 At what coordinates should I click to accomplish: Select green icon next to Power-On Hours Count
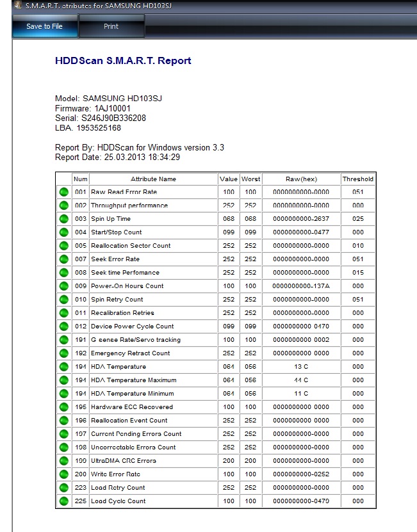coord(63,286)
